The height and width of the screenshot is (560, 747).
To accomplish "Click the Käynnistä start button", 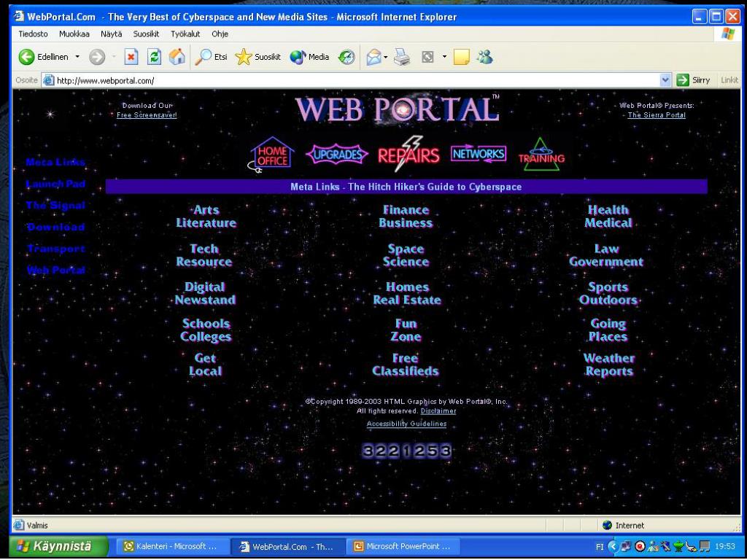I will 59,547.
